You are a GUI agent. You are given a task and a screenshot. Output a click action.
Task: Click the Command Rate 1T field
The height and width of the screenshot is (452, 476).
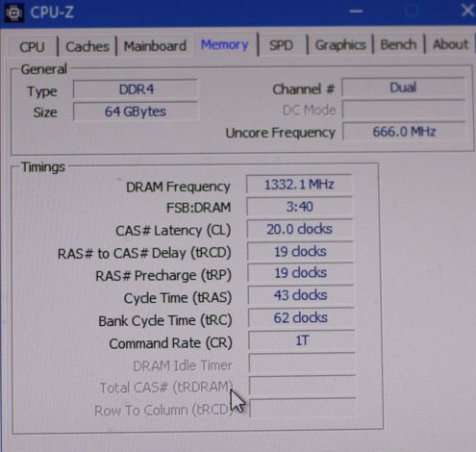302,340
